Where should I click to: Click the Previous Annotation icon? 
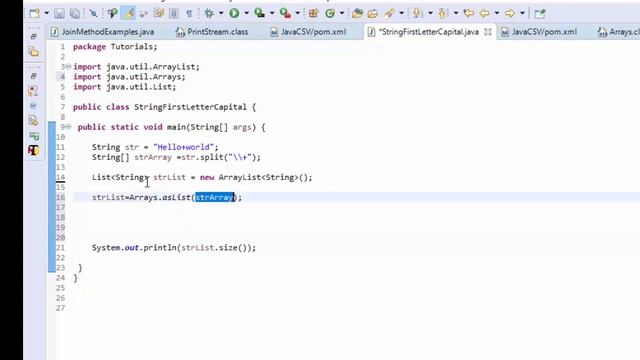point(443,13)
